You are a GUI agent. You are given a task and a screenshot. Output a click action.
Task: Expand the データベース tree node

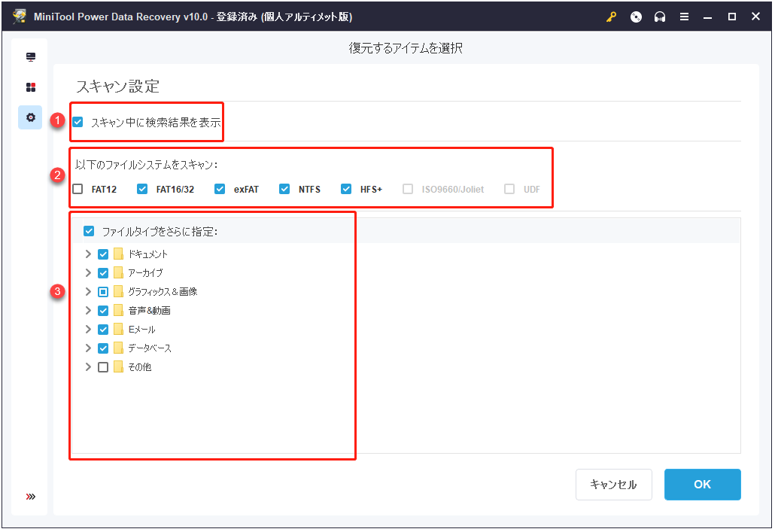tap(88, 348)
